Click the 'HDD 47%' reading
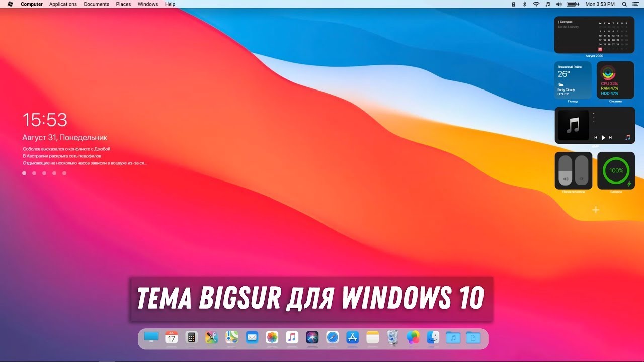Image resolution: width=644 pixels, height=362 pixels. click(609, 93)
